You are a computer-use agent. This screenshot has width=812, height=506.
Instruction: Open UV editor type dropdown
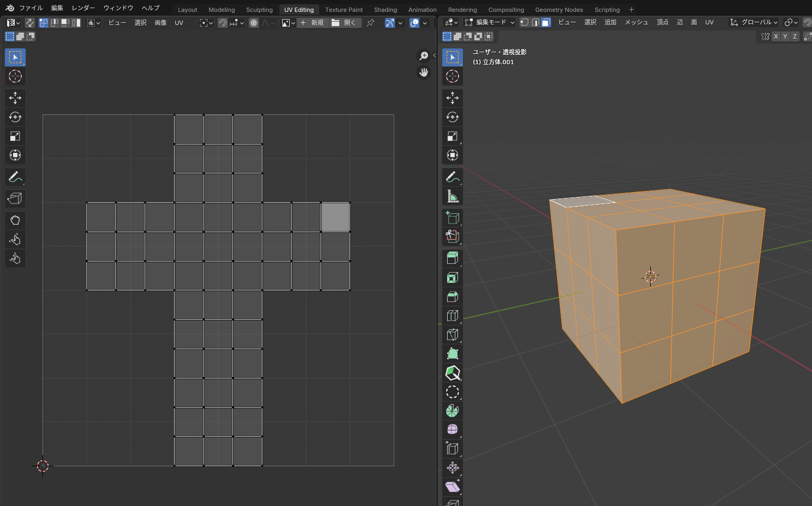click(x=13, y=23)
